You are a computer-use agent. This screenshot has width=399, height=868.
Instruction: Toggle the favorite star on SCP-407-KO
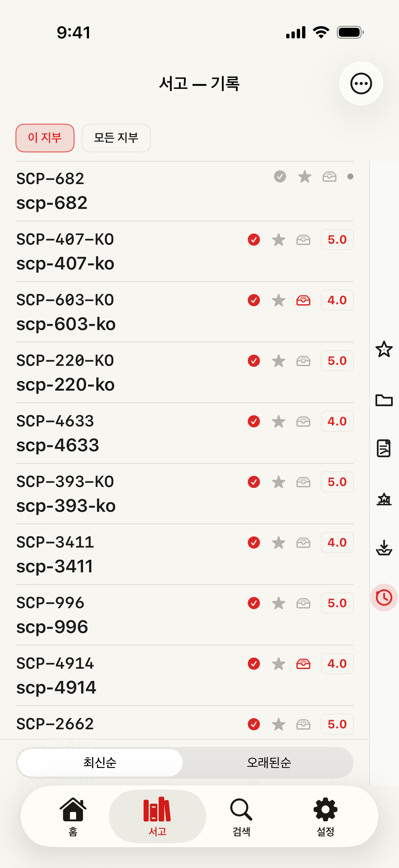(x=279, y=240)
